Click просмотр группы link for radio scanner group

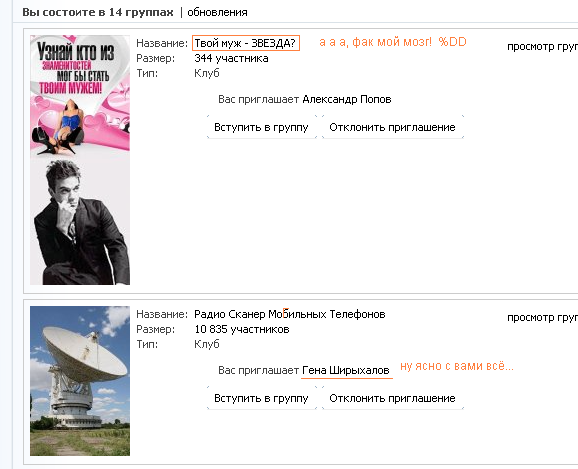click(x=542, y=317)
